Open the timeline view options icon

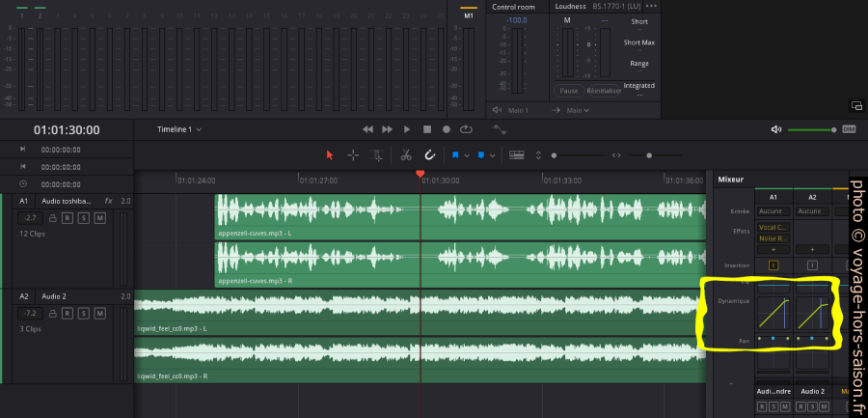coord(517,155)
